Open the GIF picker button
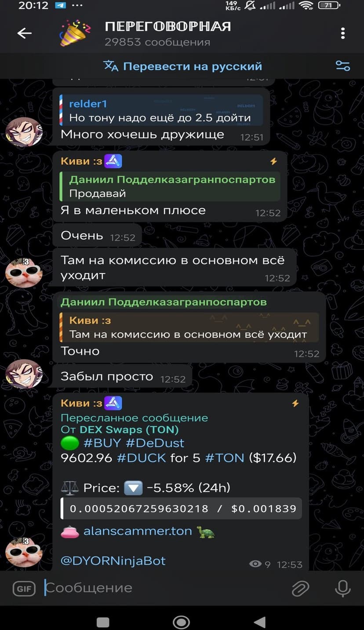 (24, 588)
